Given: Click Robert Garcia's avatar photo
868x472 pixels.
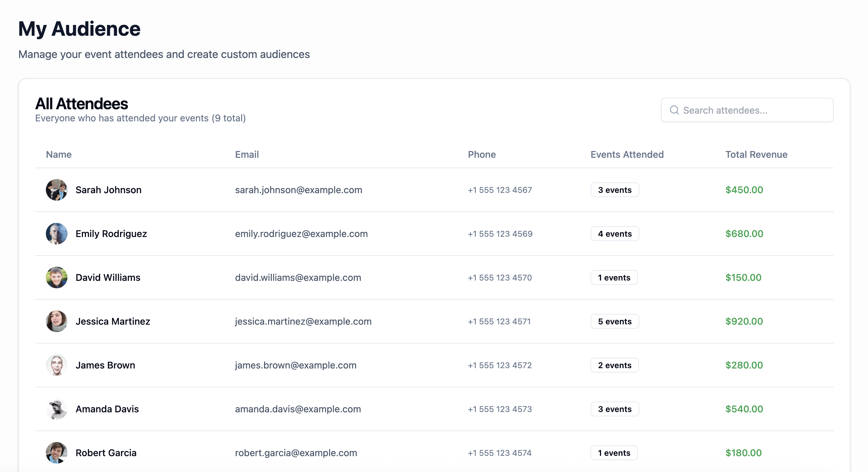Looking at the screenshot, I should tap(57, 453).
